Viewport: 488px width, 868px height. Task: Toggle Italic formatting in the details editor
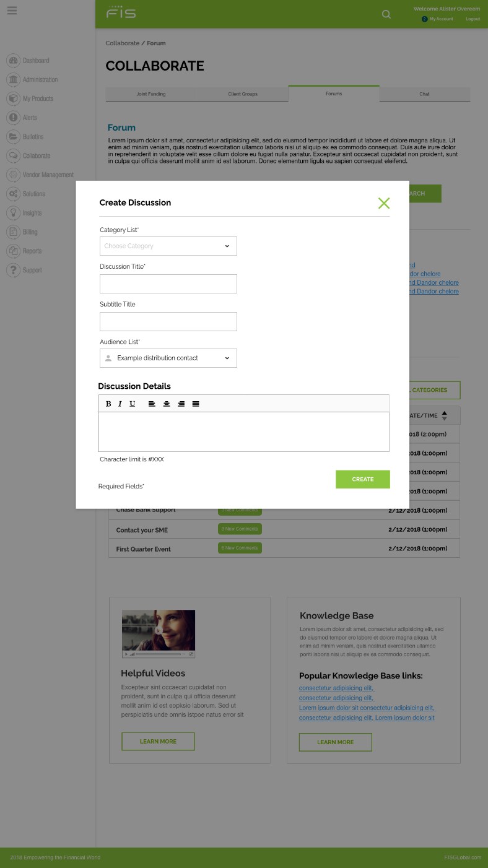pyautogui.click(x=120, y=404)
